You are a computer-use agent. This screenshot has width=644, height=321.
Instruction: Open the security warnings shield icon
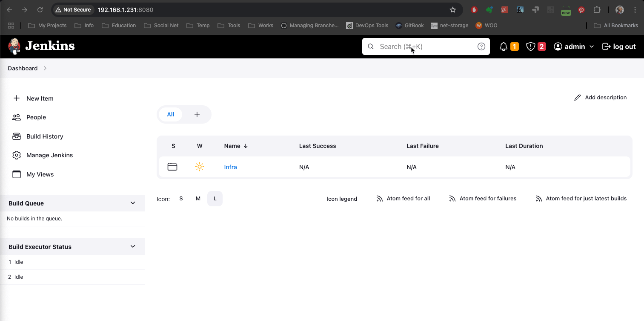coord(530,46)
